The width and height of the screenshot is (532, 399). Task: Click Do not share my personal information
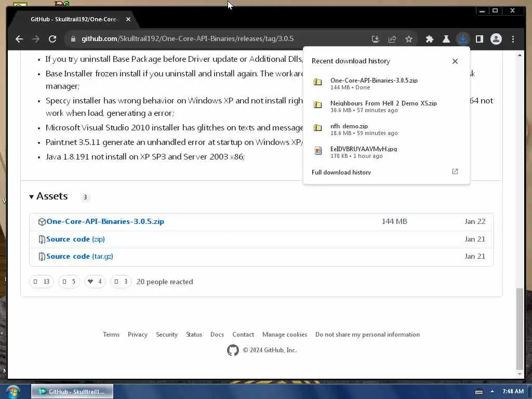pyautogui.click(x=367, y=335)
